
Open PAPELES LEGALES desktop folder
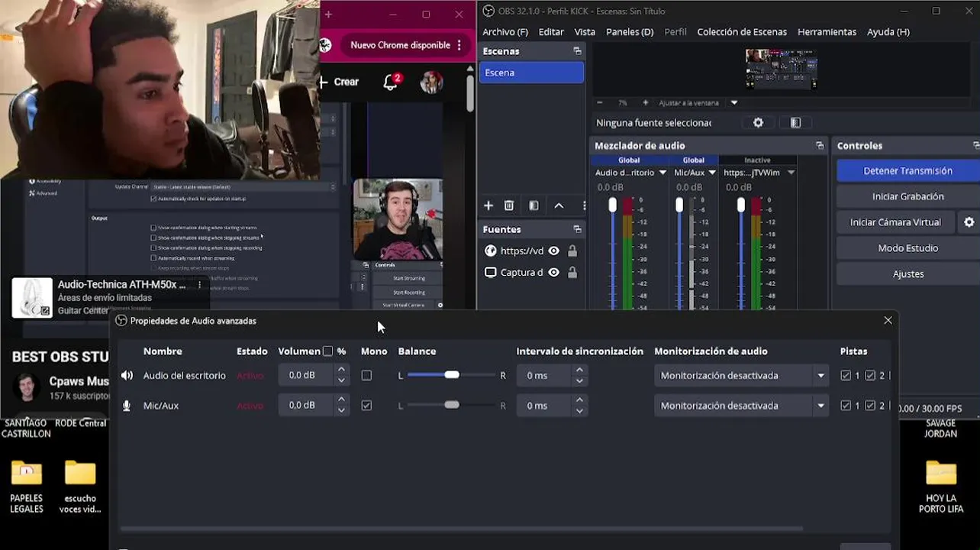pos(27,486)
